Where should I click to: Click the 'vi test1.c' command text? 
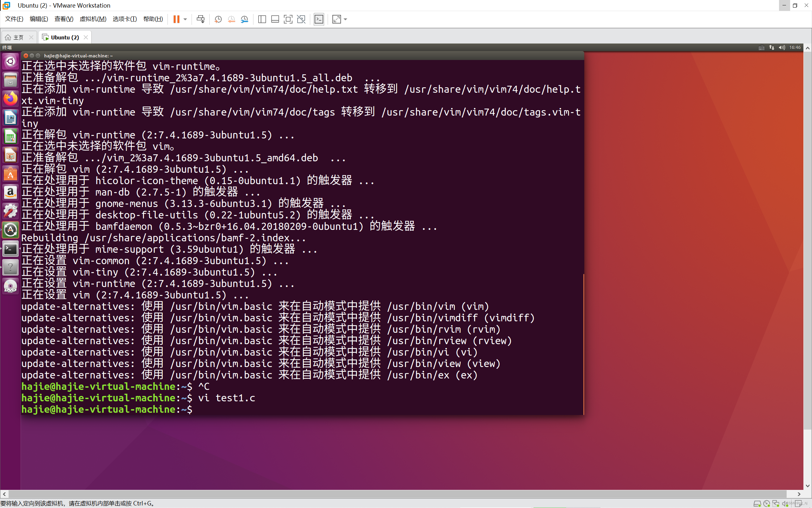coord(227,398)
